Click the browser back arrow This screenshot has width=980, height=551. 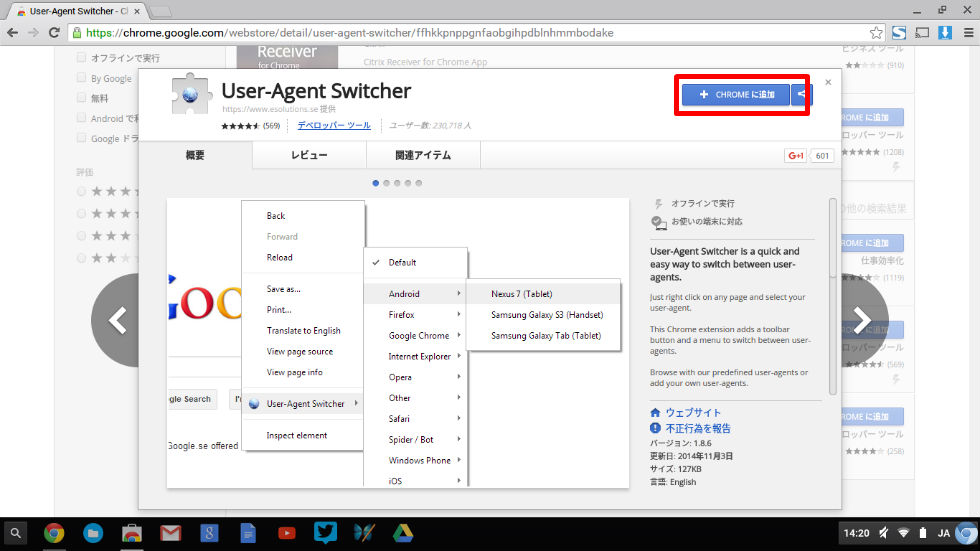click(x=12, y=32)
